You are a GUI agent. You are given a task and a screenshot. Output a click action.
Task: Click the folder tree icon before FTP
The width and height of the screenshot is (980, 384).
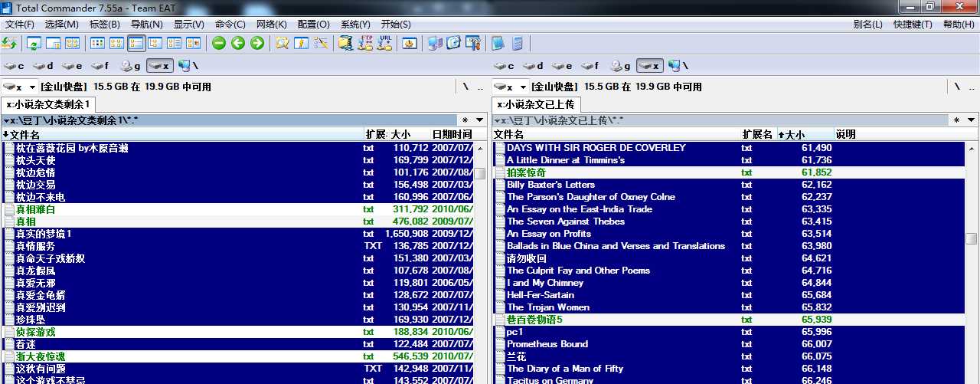click(x=346, y=43)
